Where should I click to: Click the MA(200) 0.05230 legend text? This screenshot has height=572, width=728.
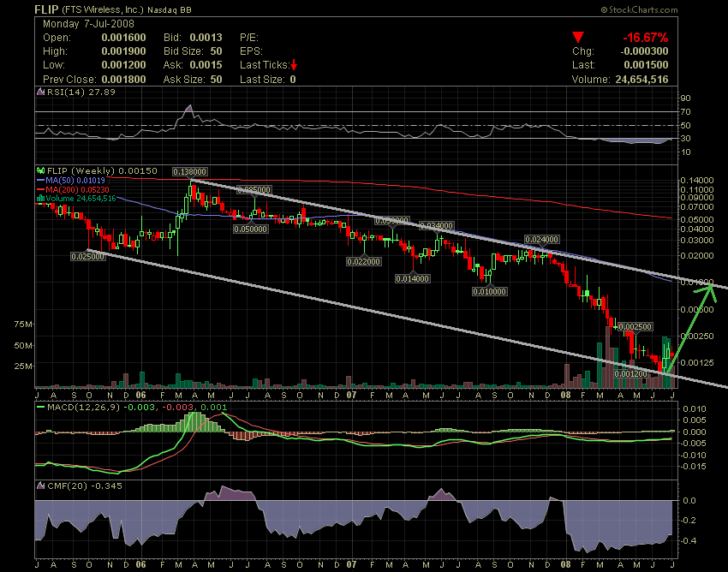coord(78,189)
